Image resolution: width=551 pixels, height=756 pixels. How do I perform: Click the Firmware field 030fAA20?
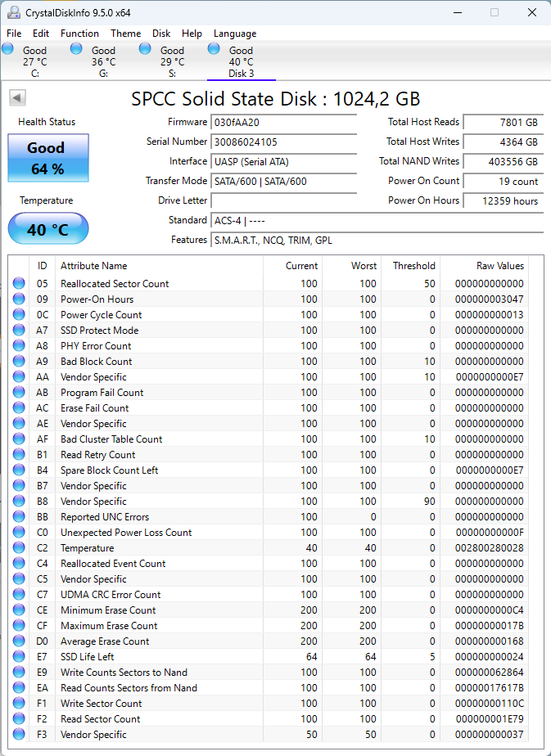click(284, 123)
